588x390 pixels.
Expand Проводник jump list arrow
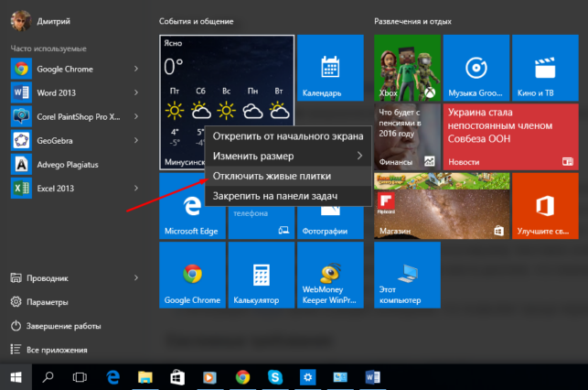point(136,277)
